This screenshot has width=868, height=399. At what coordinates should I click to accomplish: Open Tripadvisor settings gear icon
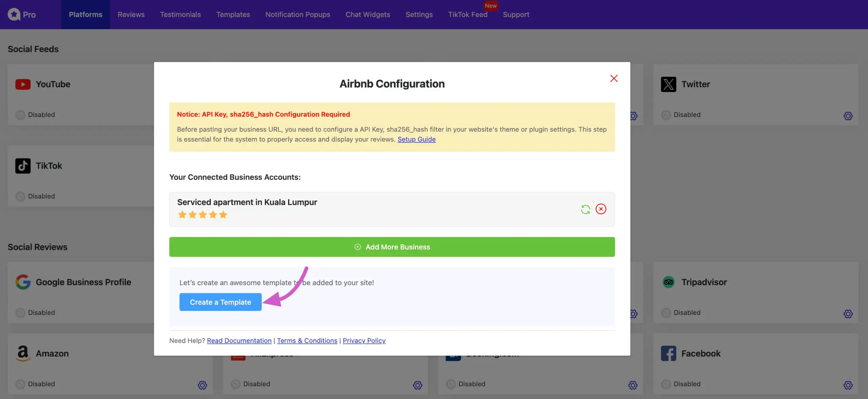pos(848,314)
